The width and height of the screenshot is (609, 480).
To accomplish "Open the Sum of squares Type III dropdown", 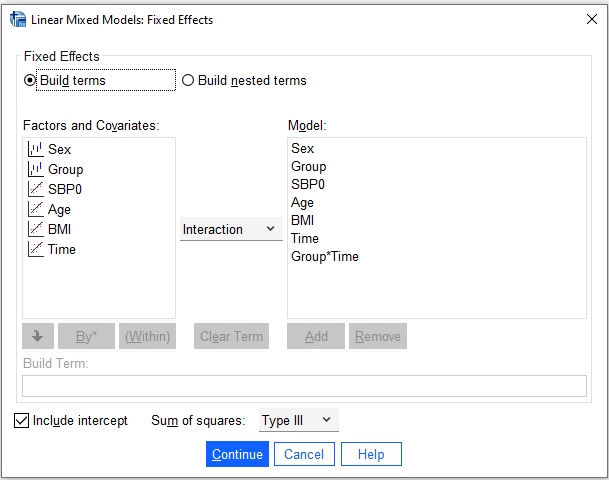I will [298, 421].
